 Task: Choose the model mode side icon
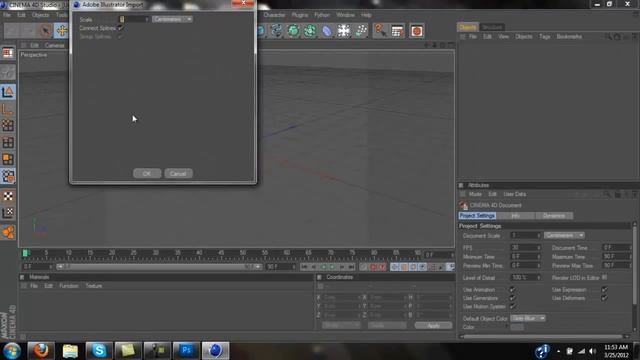click(8, 92)
